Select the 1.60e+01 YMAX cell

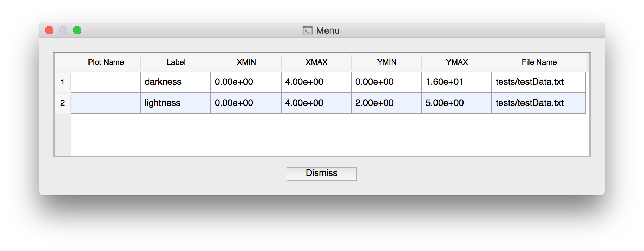(x=456, y=82)
